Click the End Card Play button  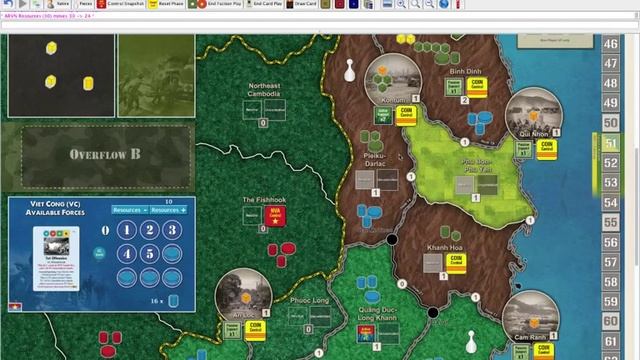pos(264,4)
